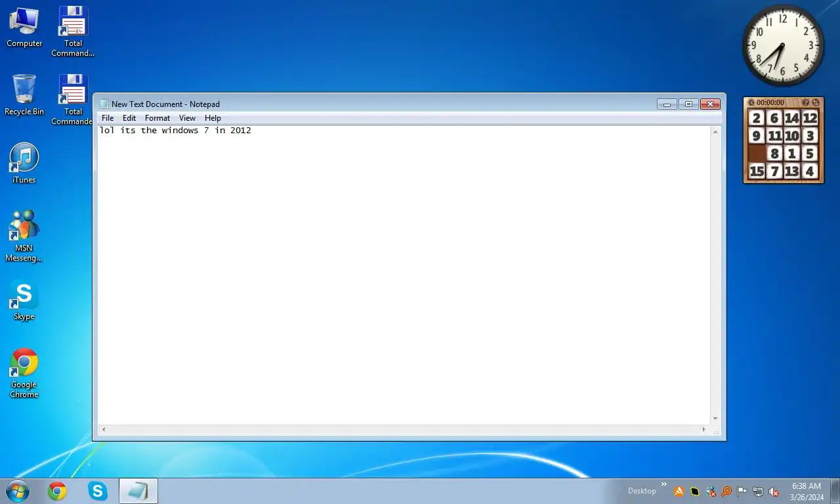This screenshot has height=504, width=840.
Task: Click the Windows Start orb
Action: tap(17, 491)
